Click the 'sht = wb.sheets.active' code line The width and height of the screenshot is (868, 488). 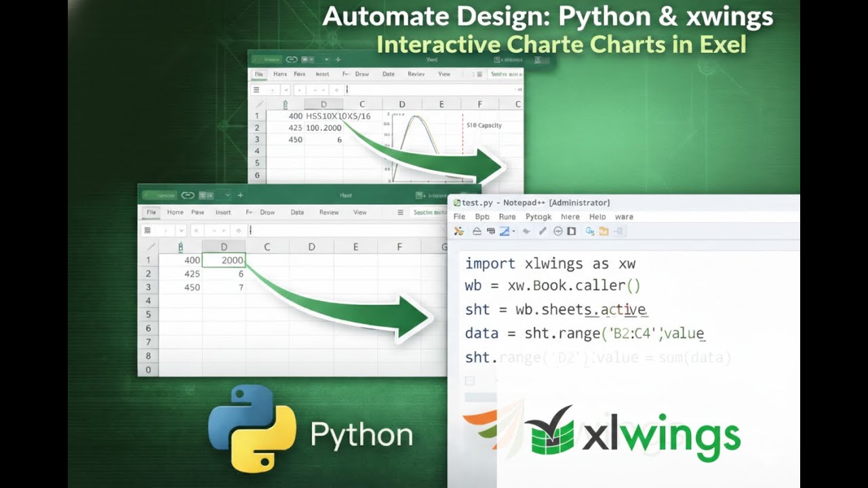[555, 309]
